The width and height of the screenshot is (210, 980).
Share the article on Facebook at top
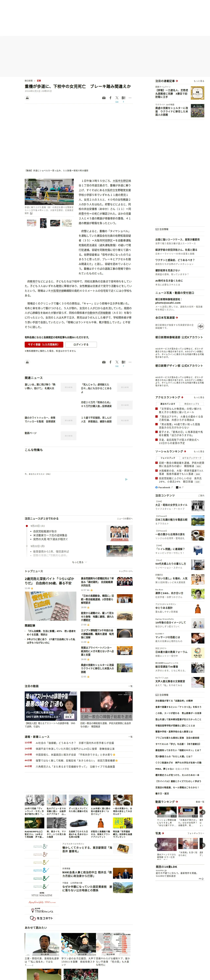111,98
